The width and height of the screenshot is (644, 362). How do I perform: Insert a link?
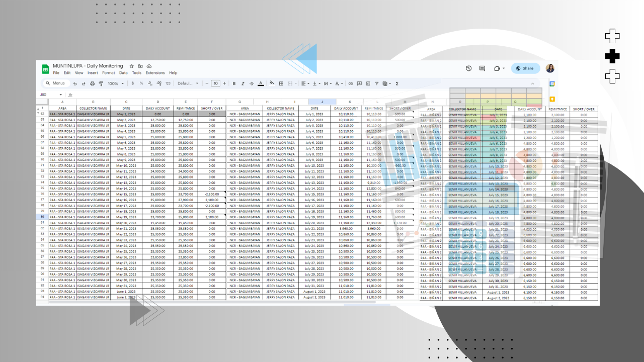(351, 83)
